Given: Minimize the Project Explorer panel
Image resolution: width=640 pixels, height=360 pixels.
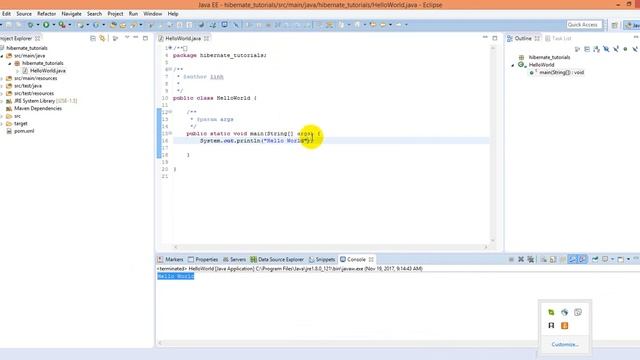Looking at the screenshot, I should coord(136,38).
